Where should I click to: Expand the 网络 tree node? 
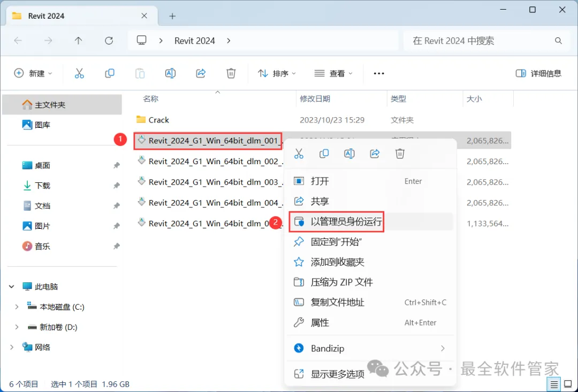[x=11, y=347]
